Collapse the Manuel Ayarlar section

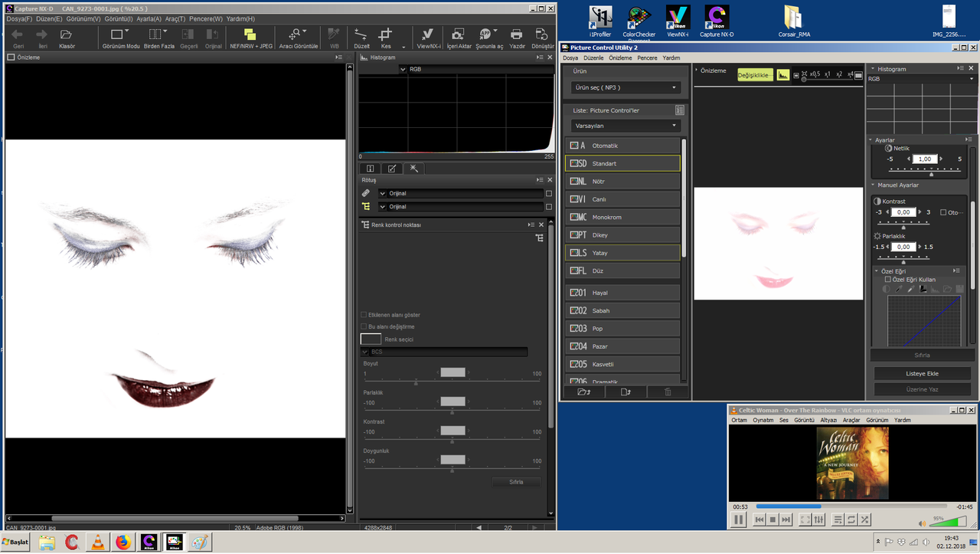click(874, 185)
